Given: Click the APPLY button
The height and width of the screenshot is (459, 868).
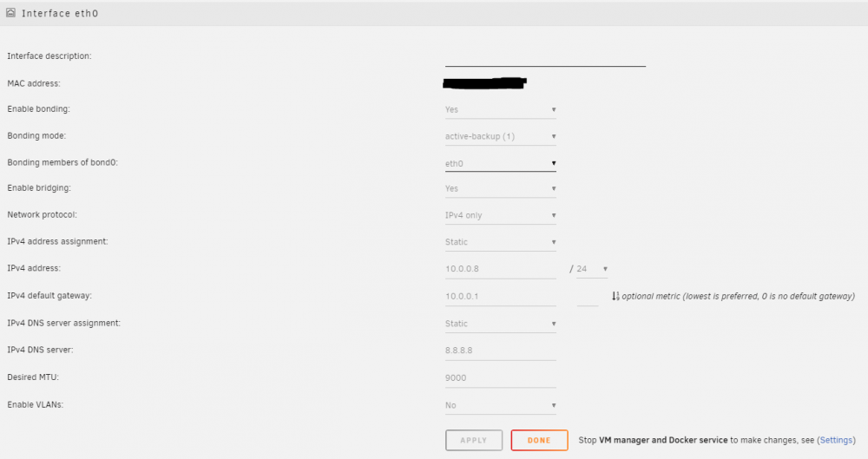Looking at the screenshot, I should pyautogui.click(x=474, y=440).
